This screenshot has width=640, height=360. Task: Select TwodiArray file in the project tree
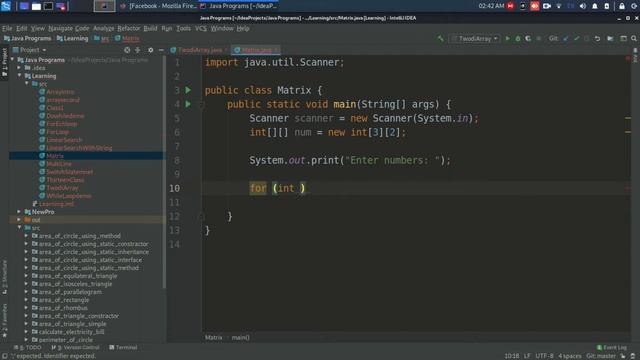(x=62, y=188)
